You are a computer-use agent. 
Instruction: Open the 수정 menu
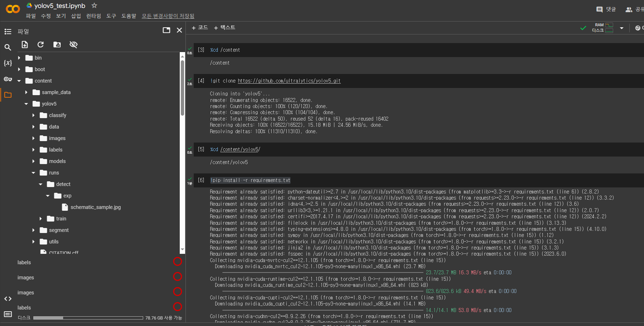[x=46, y=16]
